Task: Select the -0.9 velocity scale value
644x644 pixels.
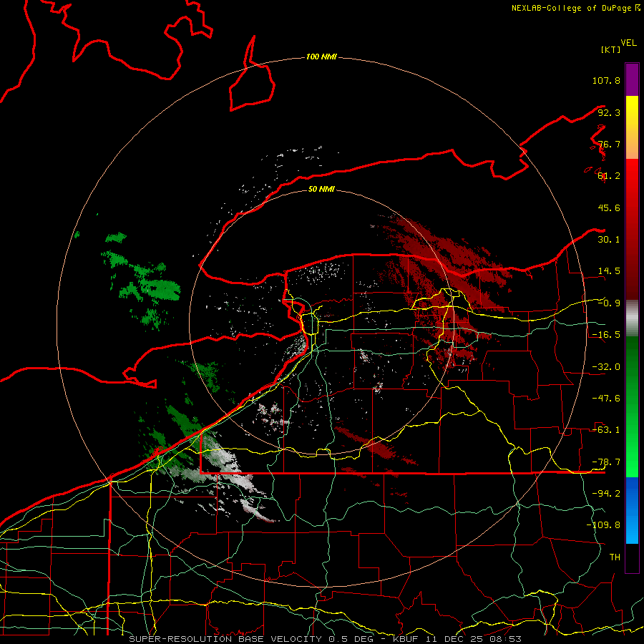Action: pyautogui.click(x=609, y=303)
